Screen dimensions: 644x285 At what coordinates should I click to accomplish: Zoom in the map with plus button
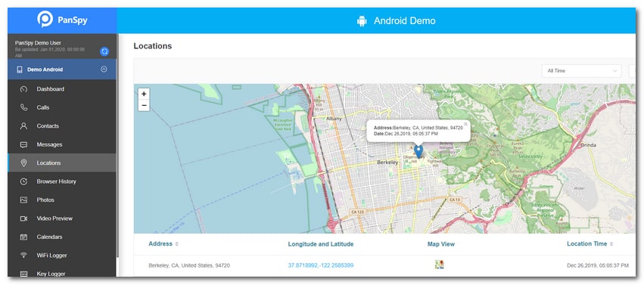click(x=144, y=94)
